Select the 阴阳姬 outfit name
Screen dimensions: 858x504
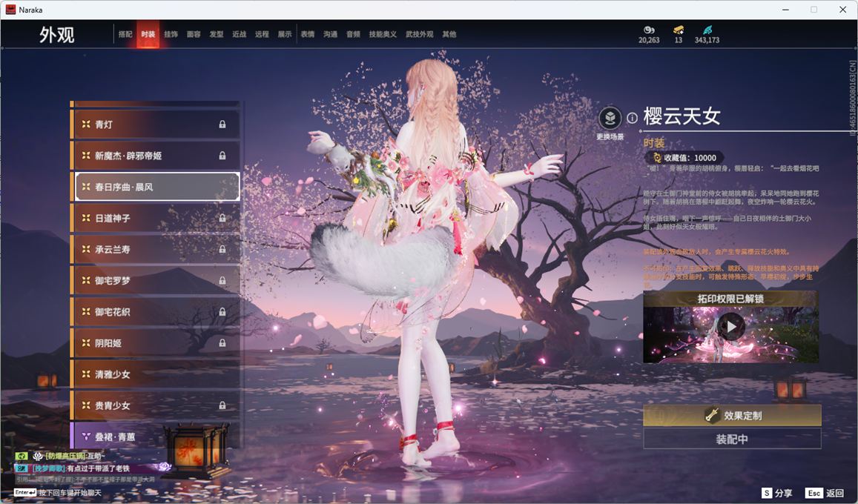[x=108, y=342]
